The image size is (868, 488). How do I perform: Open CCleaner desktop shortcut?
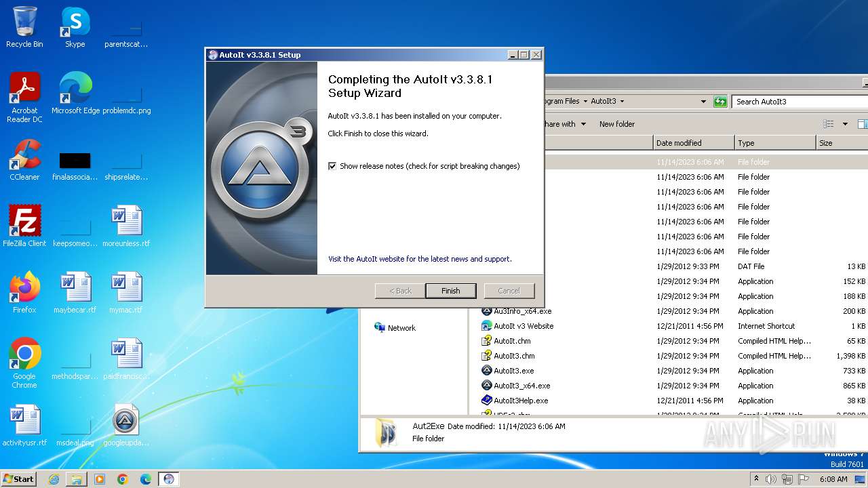tap(24, 160)
